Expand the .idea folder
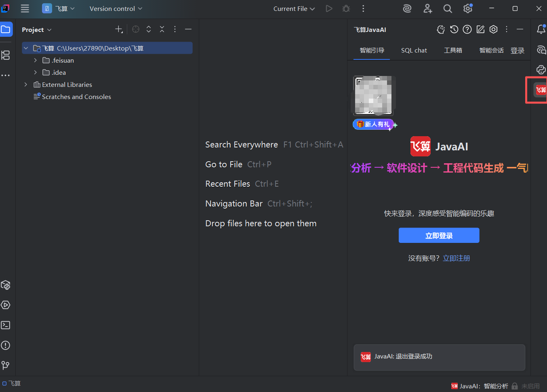Screen dimensions: 547x392 coord(36,72)
